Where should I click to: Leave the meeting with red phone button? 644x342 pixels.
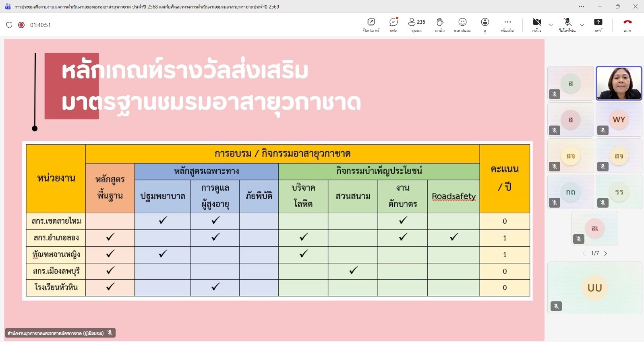[x=627, y=25]
